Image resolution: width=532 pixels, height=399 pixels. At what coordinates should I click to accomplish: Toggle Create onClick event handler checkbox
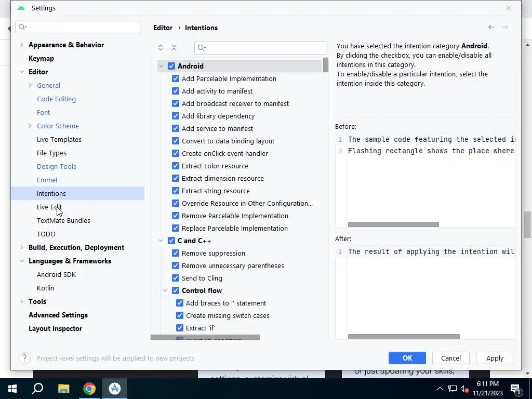click(176, 153)
